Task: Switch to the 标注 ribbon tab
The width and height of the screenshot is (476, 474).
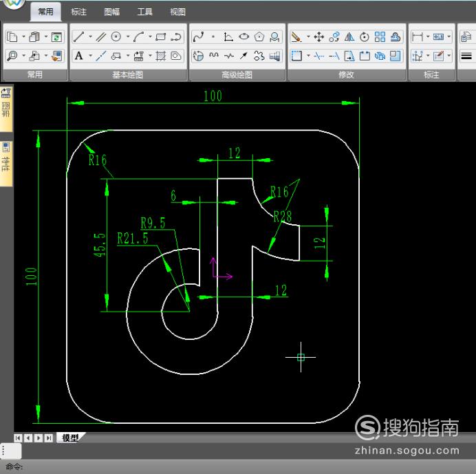Action: coord(79,12)
